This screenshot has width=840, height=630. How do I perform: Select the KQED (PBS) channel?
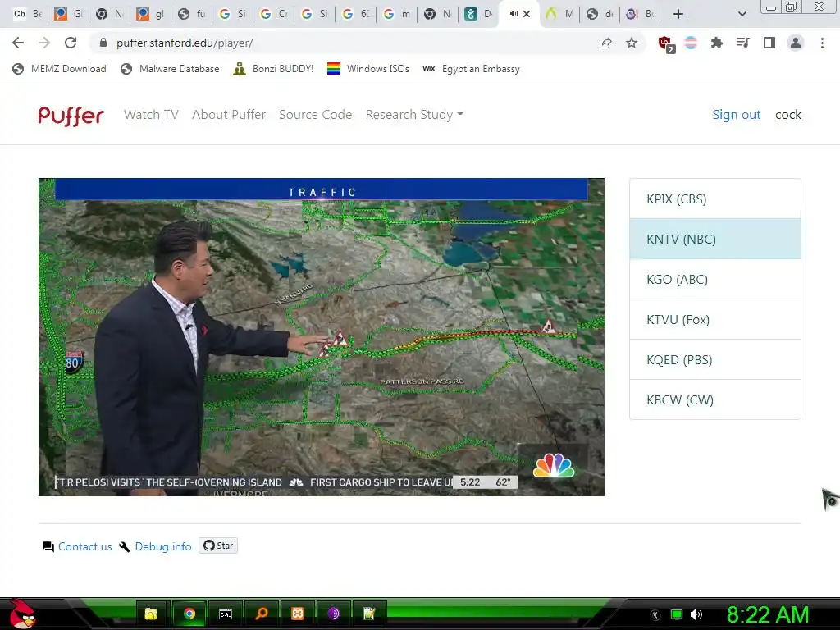coord(715,359)
